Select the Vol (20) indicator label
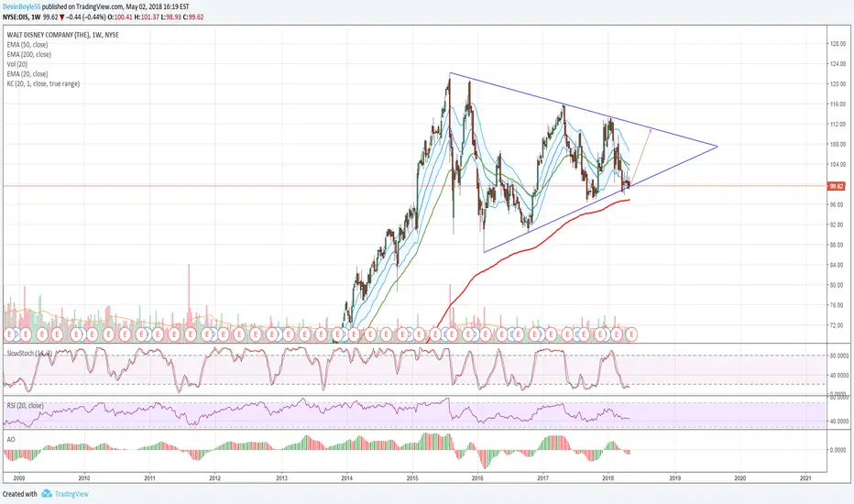854x504 pixels. 16,64
